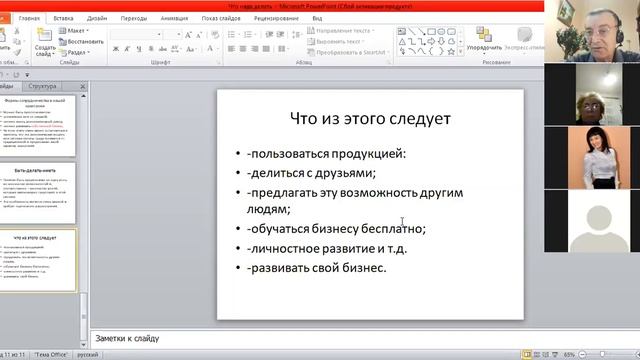
Task: Switch to slide sorter view icon
Action: click(537, 355)
